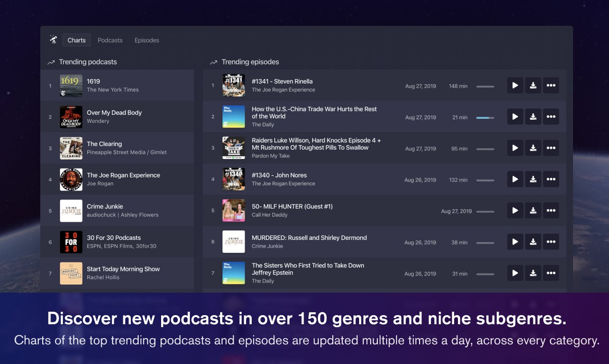Click the telescope discover icon
609x364 pixels.
[x=53, y=40]
